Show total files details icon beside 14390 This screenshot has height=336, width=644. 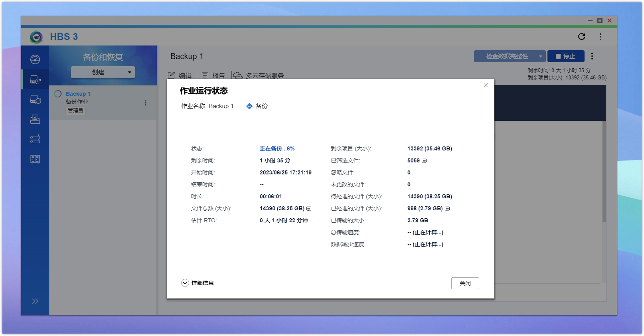(309, 209)
